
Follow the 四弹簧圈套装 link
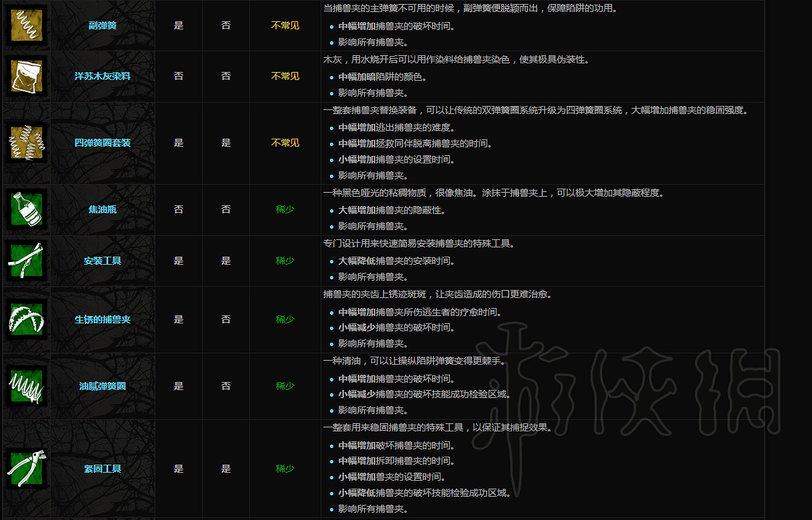click(x=103, y=143)
